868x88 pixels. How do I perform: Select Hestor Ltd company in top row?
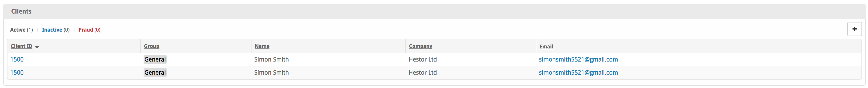[423, 59]
